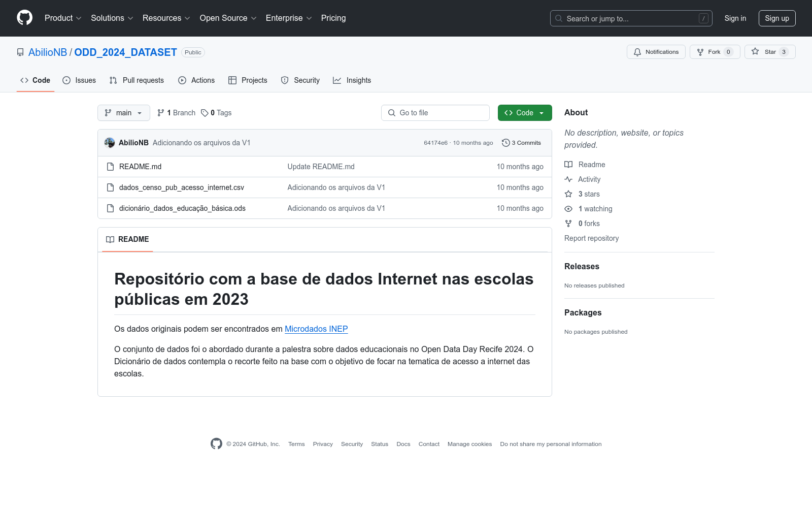Expand the Resources menu
The width and height of the screenshot is (812, 508).
coord(166,18)
